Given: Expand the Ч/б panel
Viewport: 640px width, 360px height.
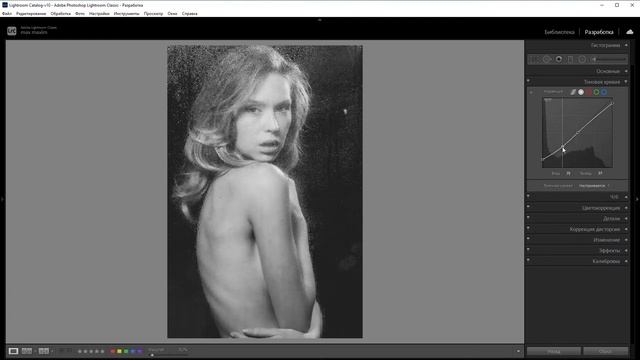Looking at the screenshot, I should click(x=626, y=197).
